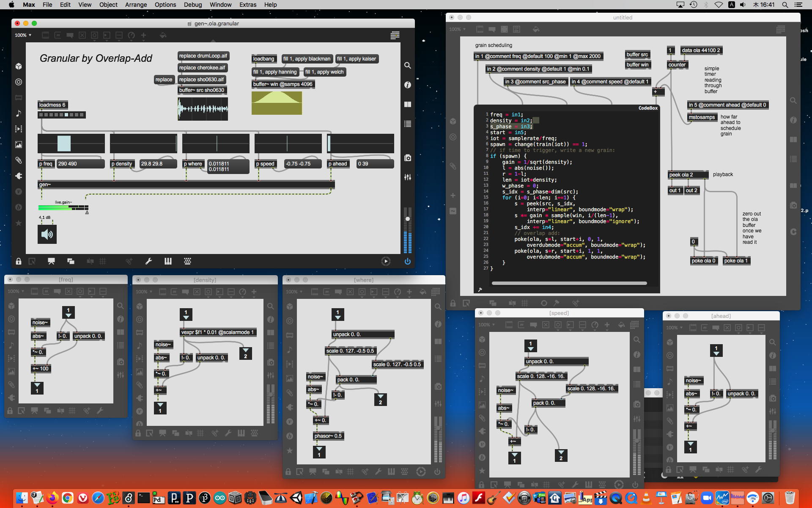Open the mixer sliders icon in right sidebar
This screenshot has height=508, width=812.
[407, 177]
